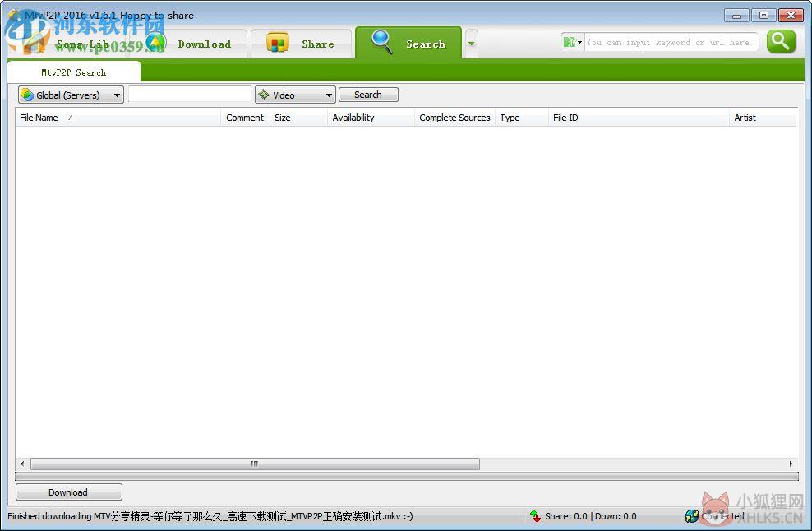Select the Search tab
812x531 pixels.
point(408,43)
